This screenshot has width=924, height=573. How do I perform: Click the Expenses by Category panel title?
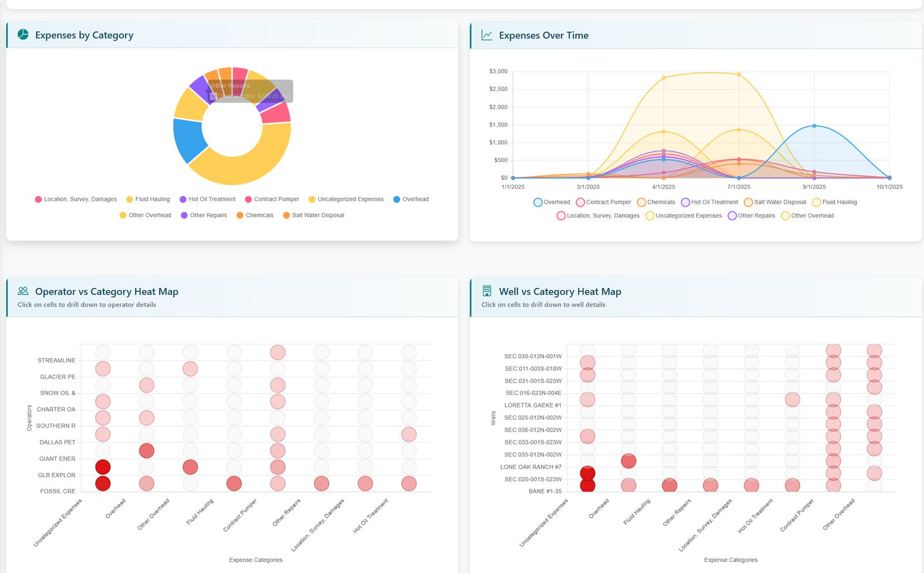84,35
